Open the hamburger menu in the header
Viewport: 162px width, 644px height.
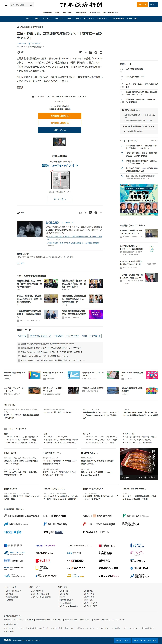pyautogui.click(x=6, y=5)
